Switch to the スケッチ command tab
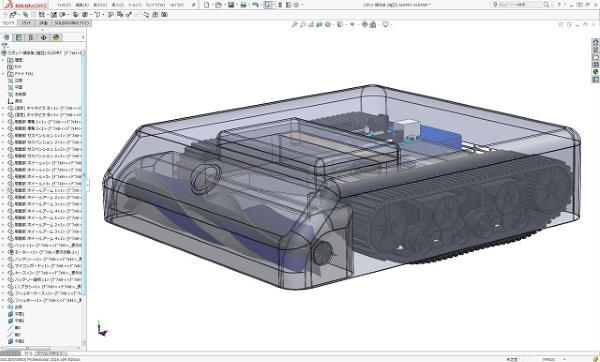The width and height of the screenshot is (600, 362). [26, 23]
